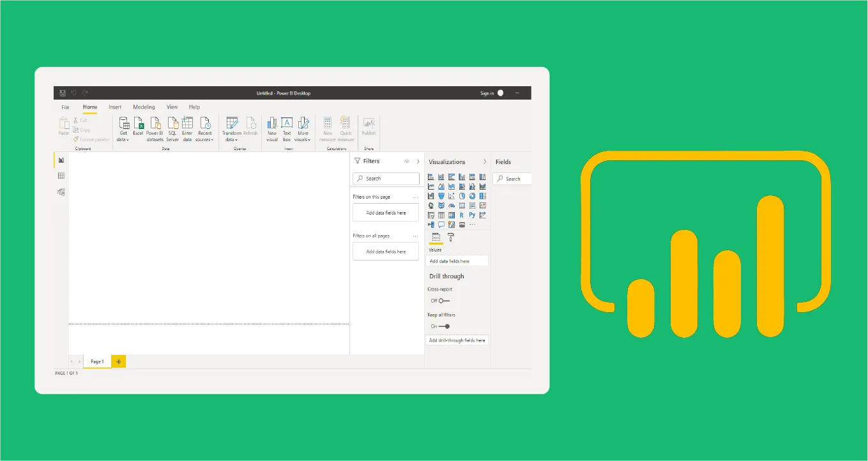
Task: Open the Transform data dropdown
Action: [x=232, y=129]
